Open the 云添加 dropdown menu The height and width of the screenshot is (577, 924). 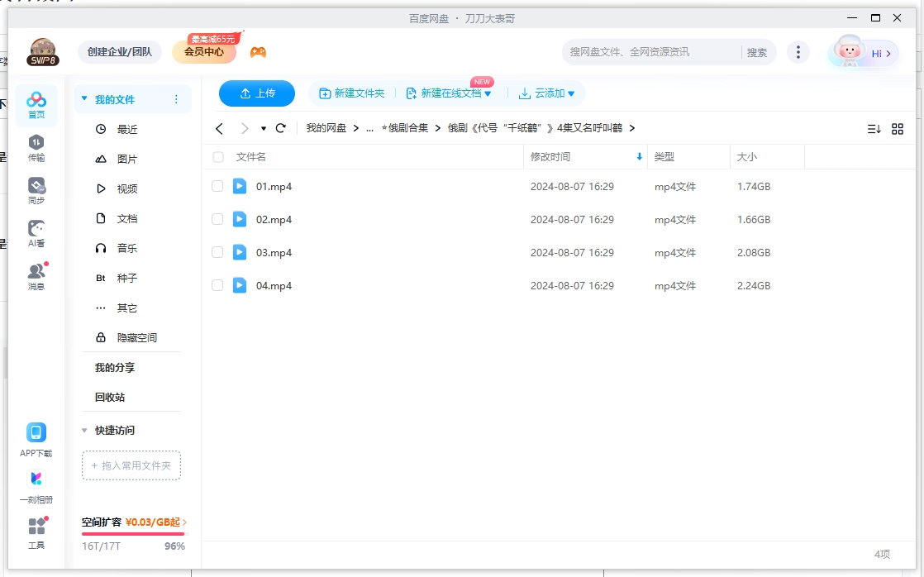point(547,93)
